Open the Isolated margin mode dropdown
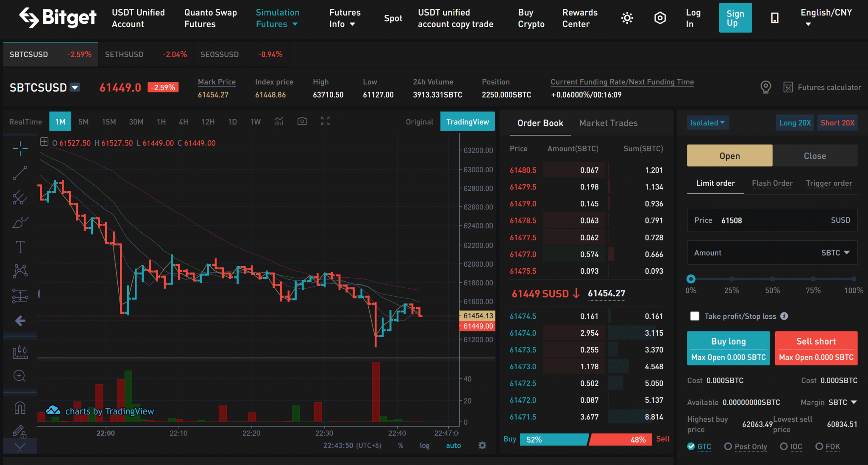Screen dimensions: 868x465 [707, 123]
